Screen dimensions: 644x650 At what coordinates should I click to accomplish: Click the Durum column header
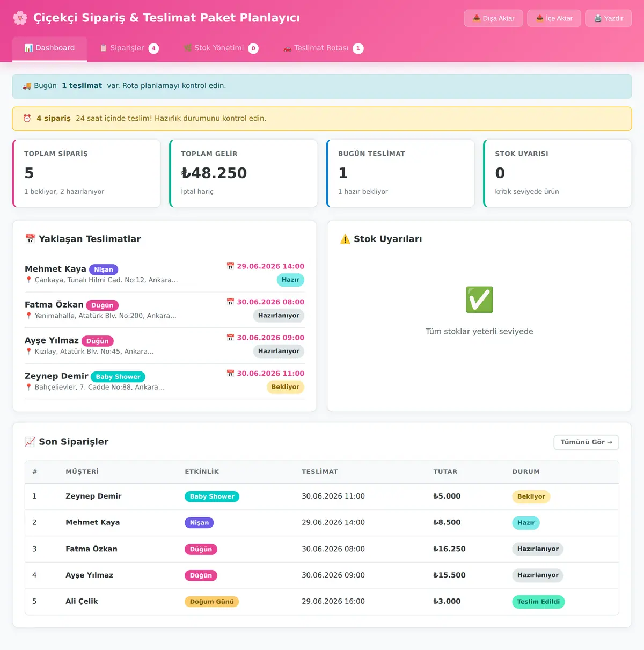coord(526,472)
